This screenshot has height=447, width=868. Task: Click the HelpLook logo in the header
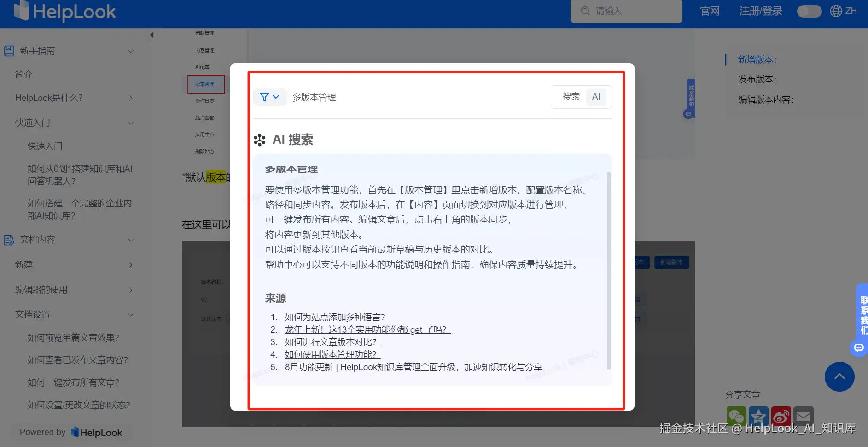(64, 11)
